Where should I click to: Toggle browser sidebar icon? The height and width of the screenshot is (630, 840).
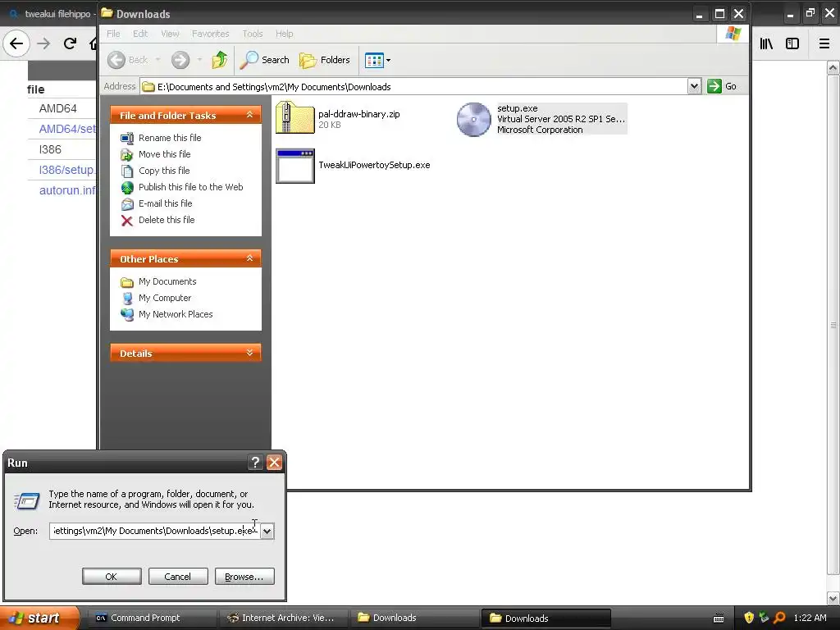pos(792,44)
